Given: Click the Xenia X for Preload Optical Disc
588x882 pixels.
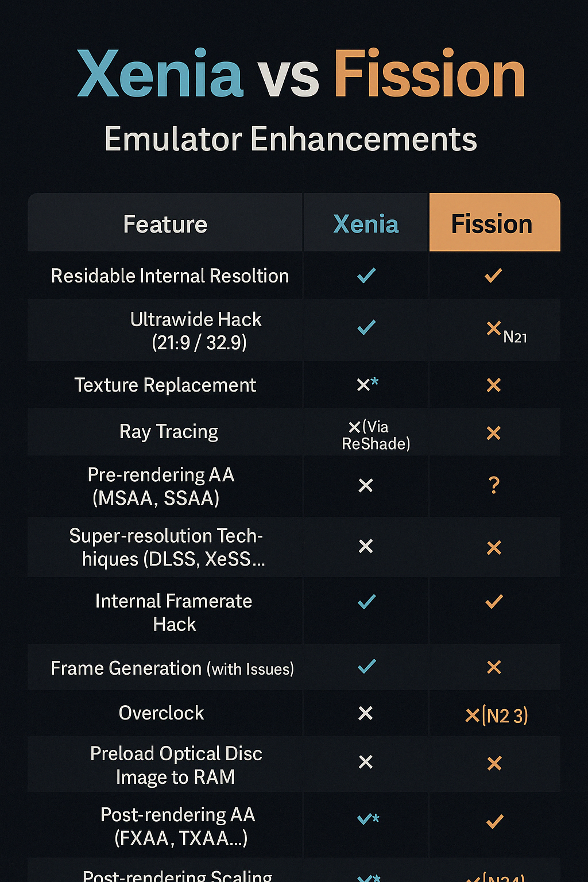Looking at the screenshot, I should 366,762.
